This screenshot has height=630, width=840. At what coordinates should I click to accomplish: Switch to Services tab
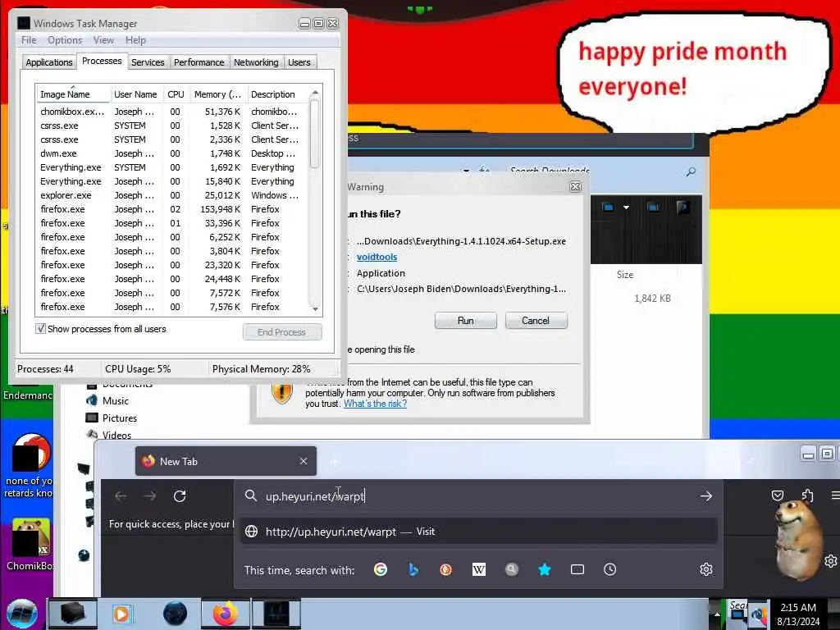tap(148, 62)
